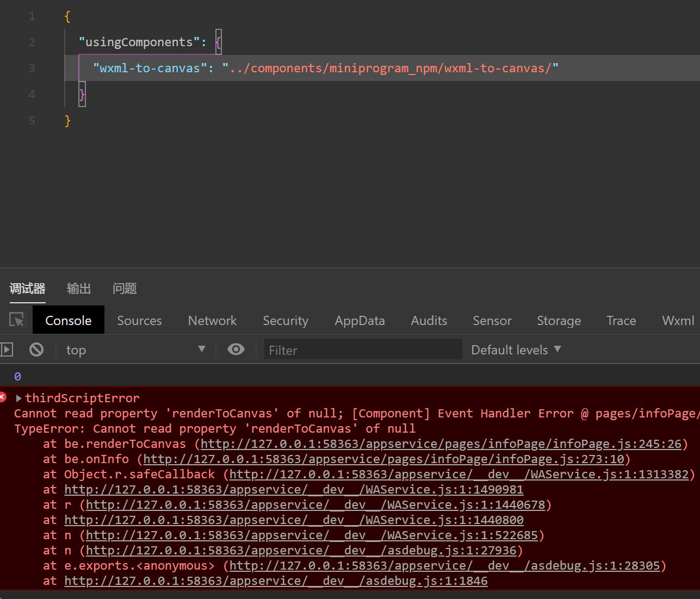This screenshot has height=599, width=700.
Task: Clear the console with the ban icon
Action: point(36,350)
